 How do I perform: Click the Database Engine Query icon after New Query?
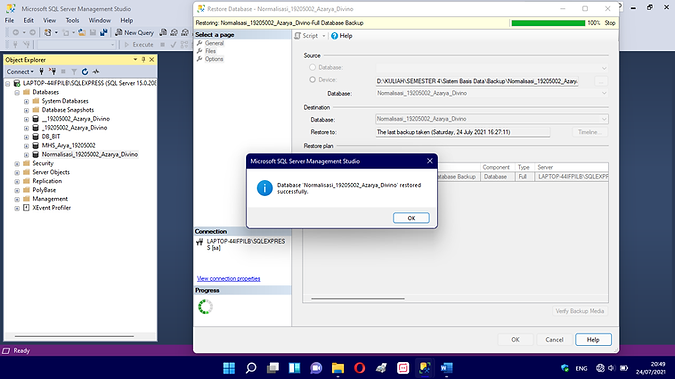coord(163,32)
